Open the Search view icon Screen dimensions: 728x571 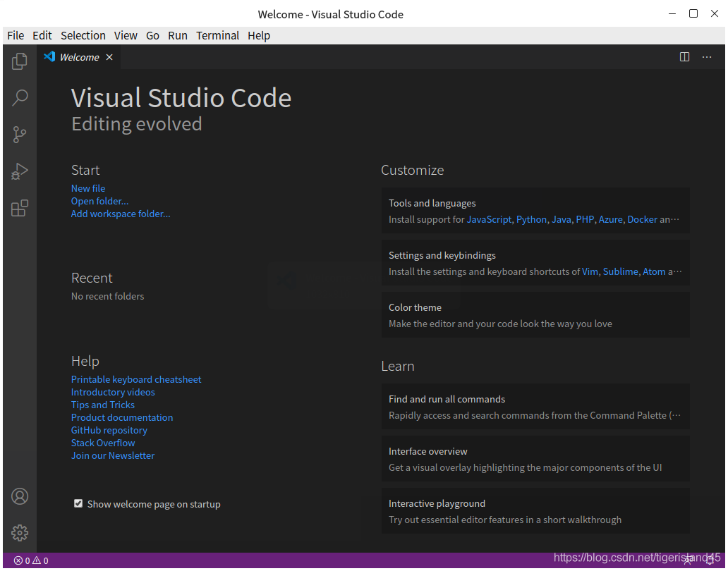[20, 98]
